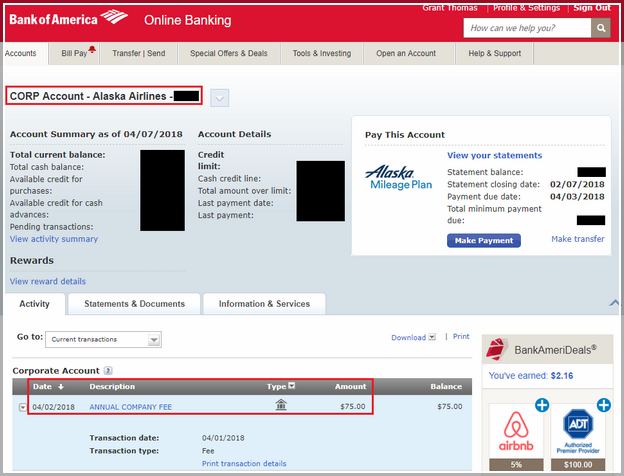The image size is (624, 476).
Task: Switch to Statements & Documents tab
Action: (x=135, y=304)
